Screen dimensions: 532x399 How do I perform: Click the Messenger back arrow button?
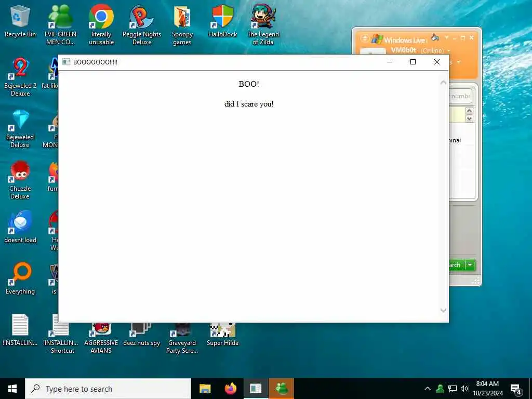click(364, 38)
